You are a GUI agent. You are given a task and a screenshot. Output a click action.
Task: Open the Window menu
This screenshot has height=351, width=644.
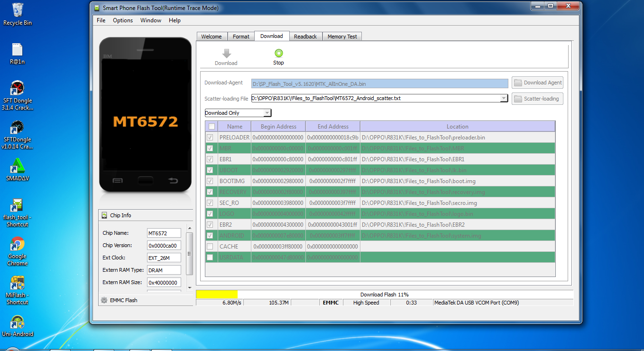tap(151, 20)
